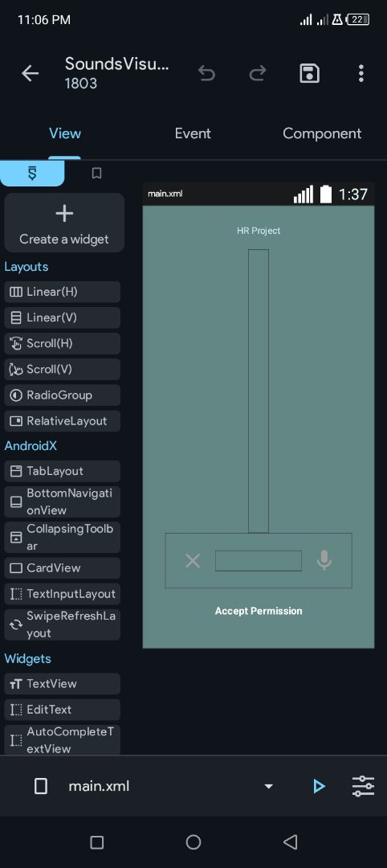Open the bookmark palette tab
Image resolution: width=387 pixels, height=868 pixels.
click(x=96, y=174)
